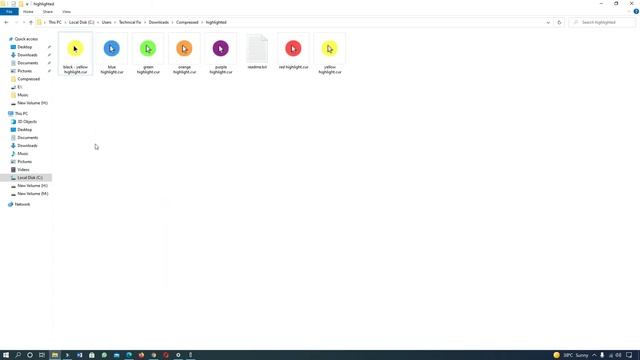Image resolution: width=640 pixels, height=360 pixels.
Task: Select the blue highlight.cur file
Action: pyautogui.click(x=112, y=53)
